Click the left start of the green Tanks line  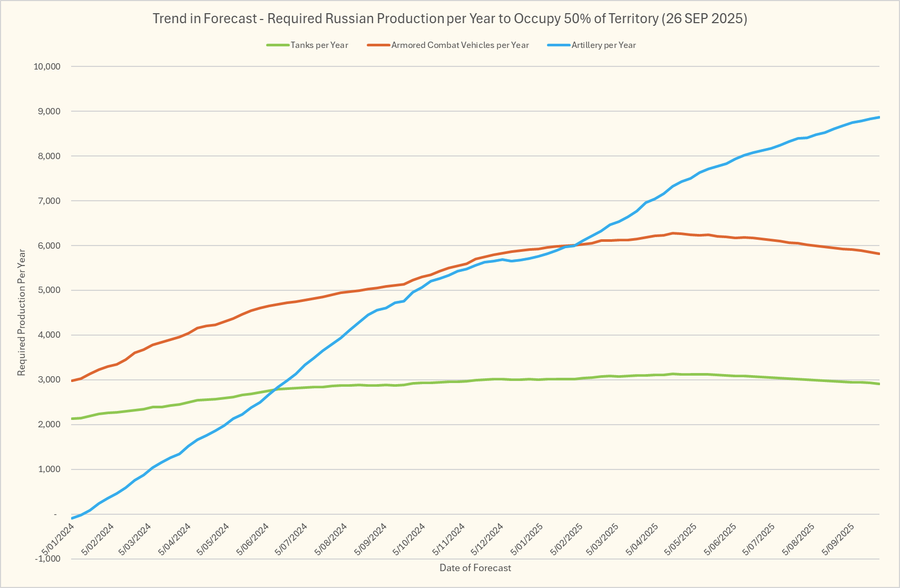(x=72, y=418)
